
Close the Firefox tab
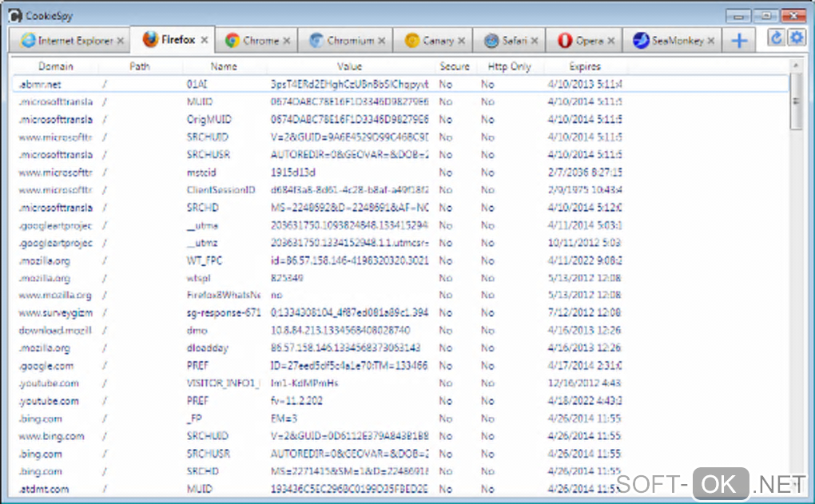pyautogui.click(x=205, y=39)
